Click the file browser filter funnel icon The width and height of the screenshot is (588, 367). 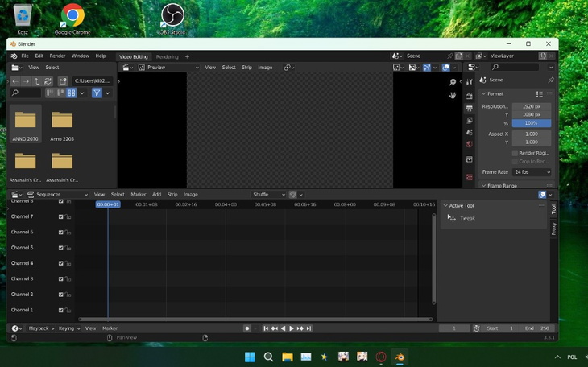click(96, 93)
